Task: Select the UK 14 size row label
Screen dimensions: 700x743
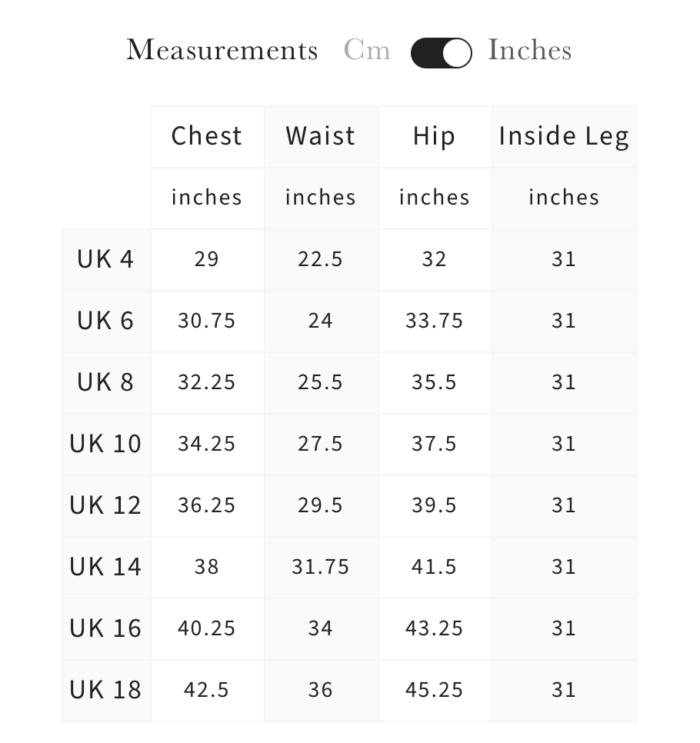Action: point(105,567)
